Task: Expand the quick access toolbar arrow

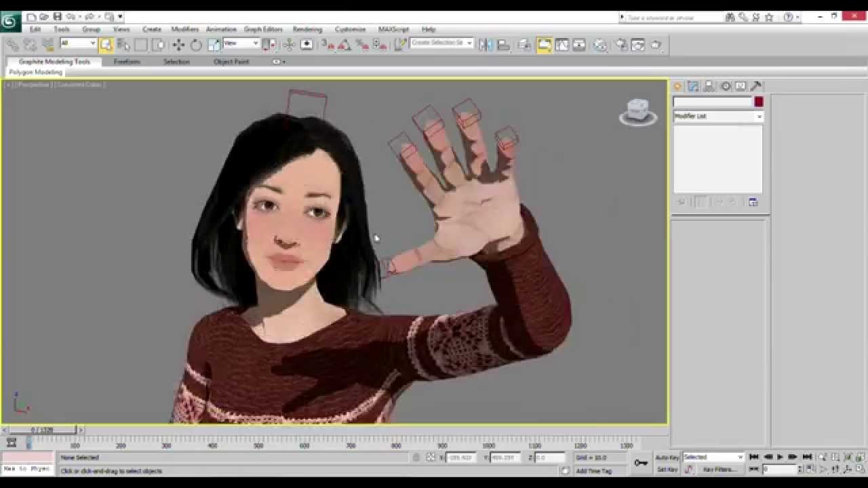Action: pos(120,17)
